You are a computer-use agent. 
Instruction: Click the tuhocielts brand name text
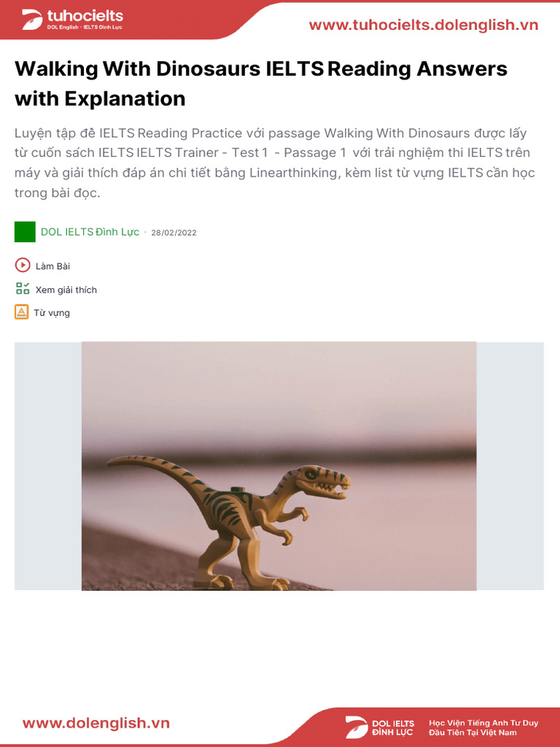[85, 16]
